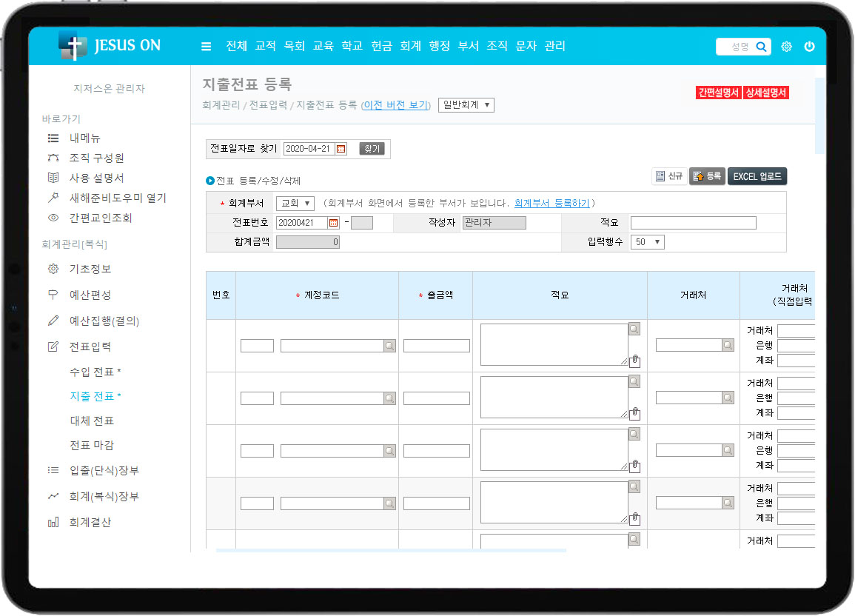Click 거래처 search icon in first row
The width and height of the screenshot is (855, 616).
(x=728, y=345)
